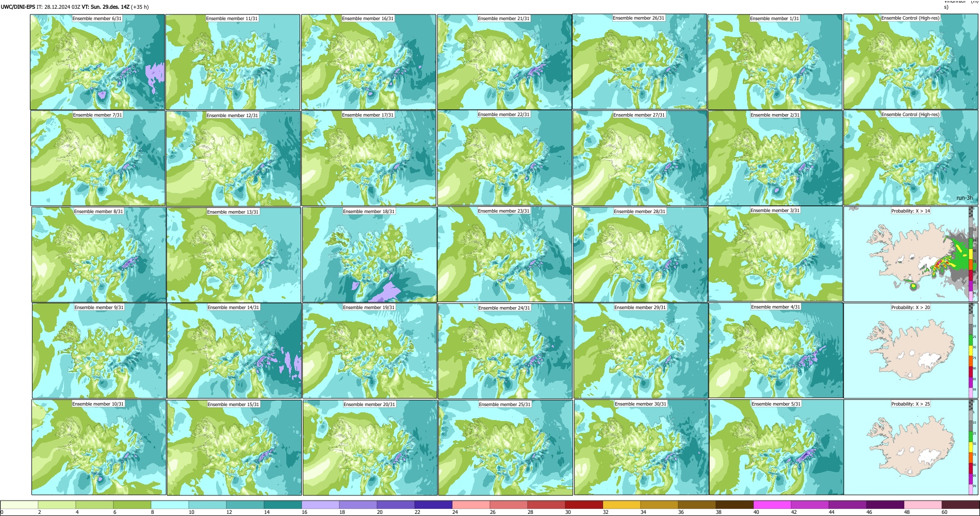The width and height of the screenshot is (980, 516).
Task: Click the probability color scale beside X > 25
Action: 972,447
